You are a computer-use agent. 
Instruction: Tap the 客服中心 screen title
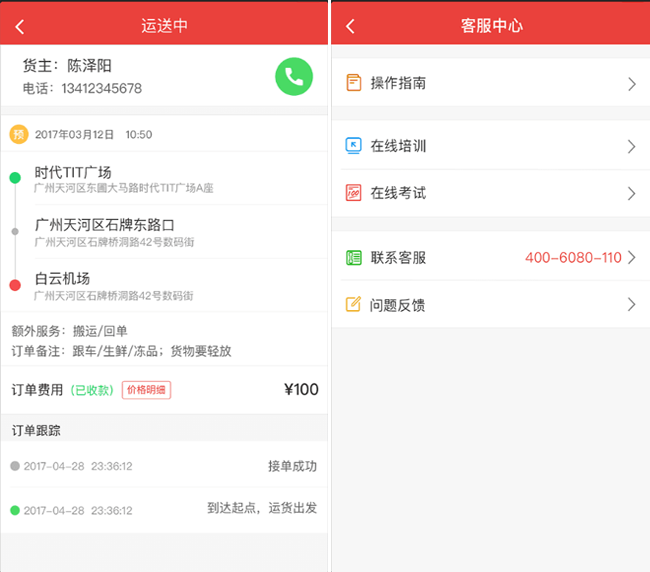click(492, 26)
